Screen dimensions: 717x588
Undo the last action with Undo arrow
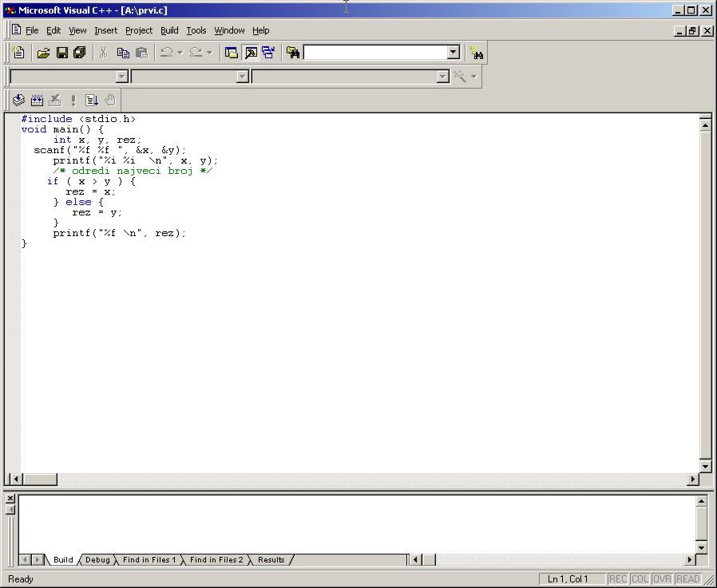click(x=166, y=53)
